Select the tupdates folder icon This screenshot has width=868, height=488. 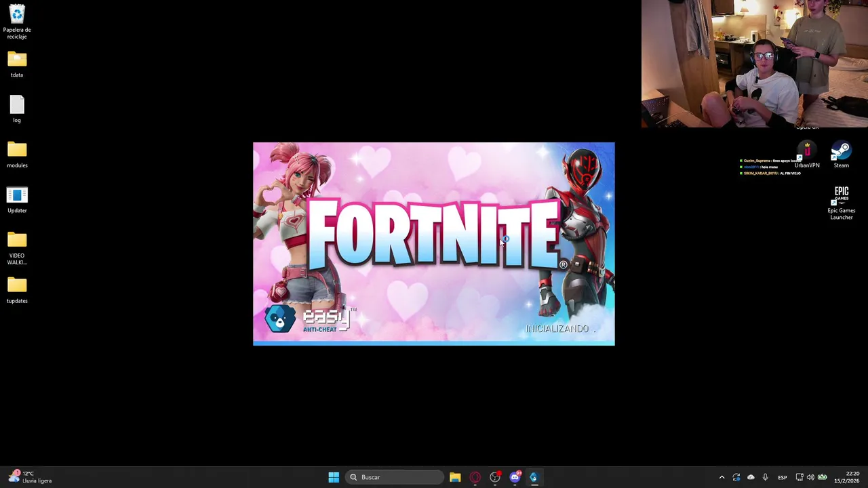point(17,290)
